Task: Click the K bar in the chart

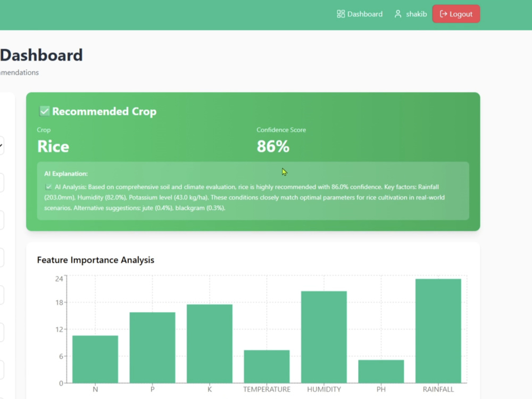Action: pyautogui.click(x=210, y=344)
